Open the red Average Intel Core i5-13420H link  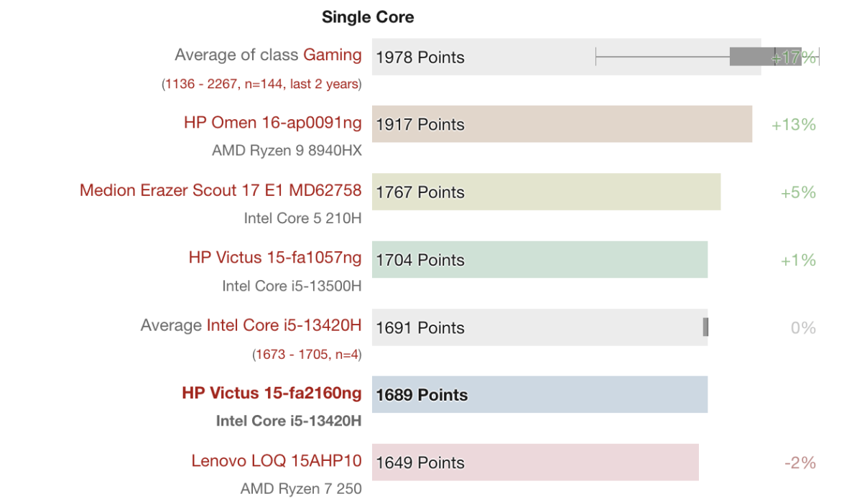coord(284,325)
